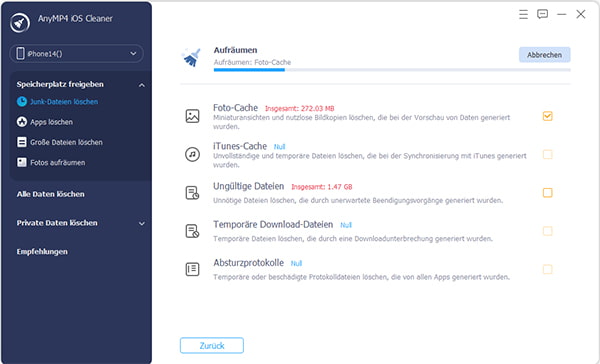Image resolution: width=600 pixels, height=364 pixels.
Task: Click the Null label next to iTunes-Cache
Action: pyautogui.click(x=279, y=147)
